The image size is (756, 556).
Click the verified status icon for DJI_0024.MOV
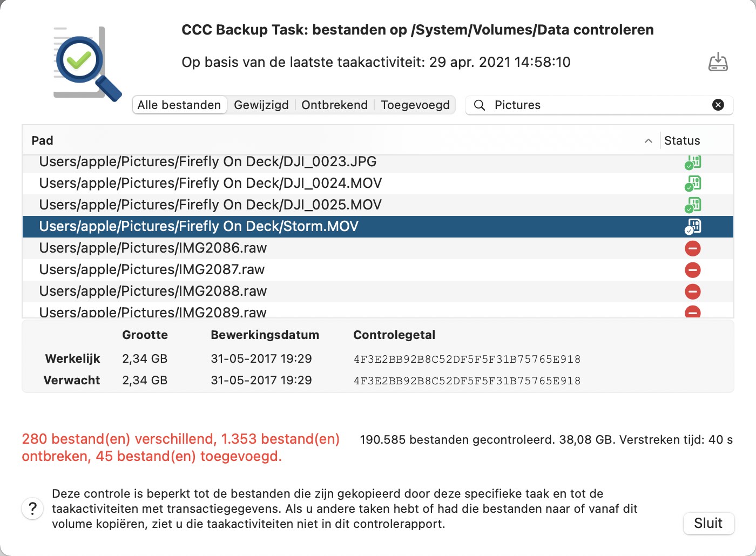tap(693, 184)
